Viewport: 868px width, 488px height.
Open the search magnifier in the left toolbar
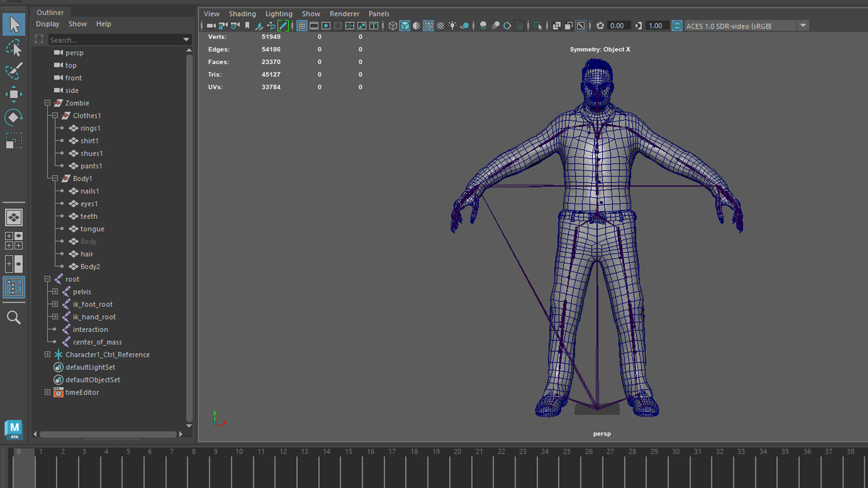click(x=14, y=318)
